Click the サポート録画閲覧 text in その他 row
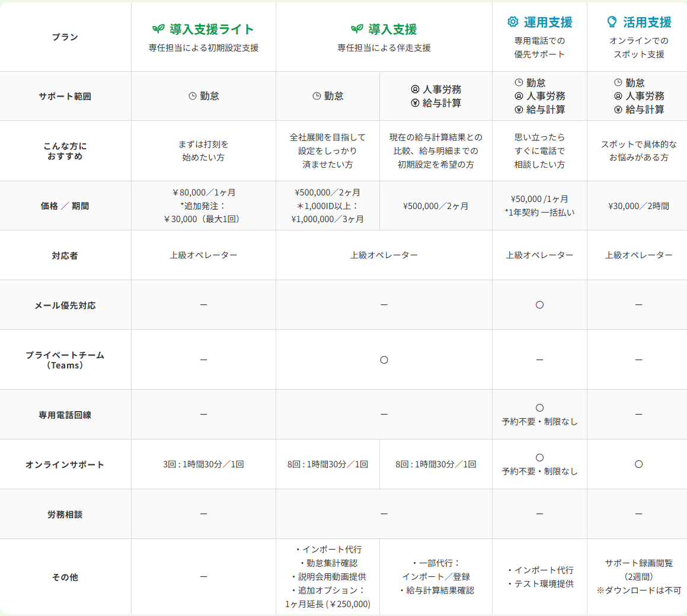Viewport: 687px width, 616px height. click(638, 563)
